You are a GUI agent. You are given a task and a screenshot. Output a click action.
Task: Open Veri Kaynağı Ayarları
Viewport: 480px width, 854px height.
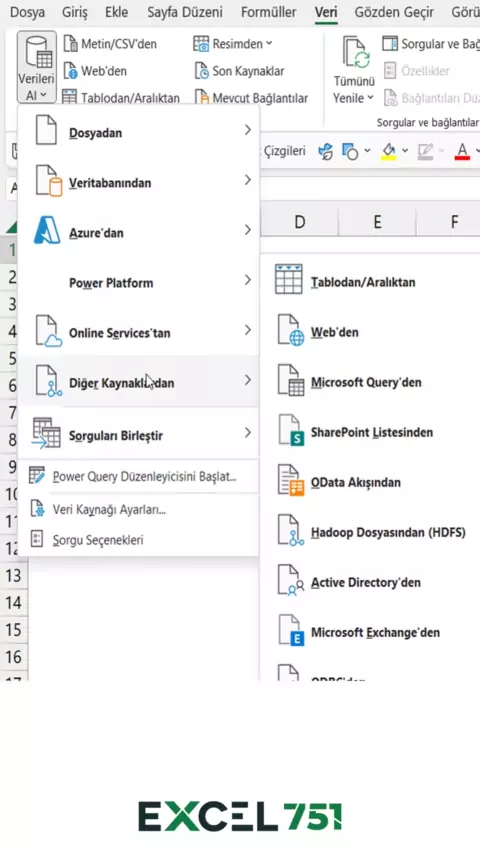pyautogui.click(x=139, y=509)
